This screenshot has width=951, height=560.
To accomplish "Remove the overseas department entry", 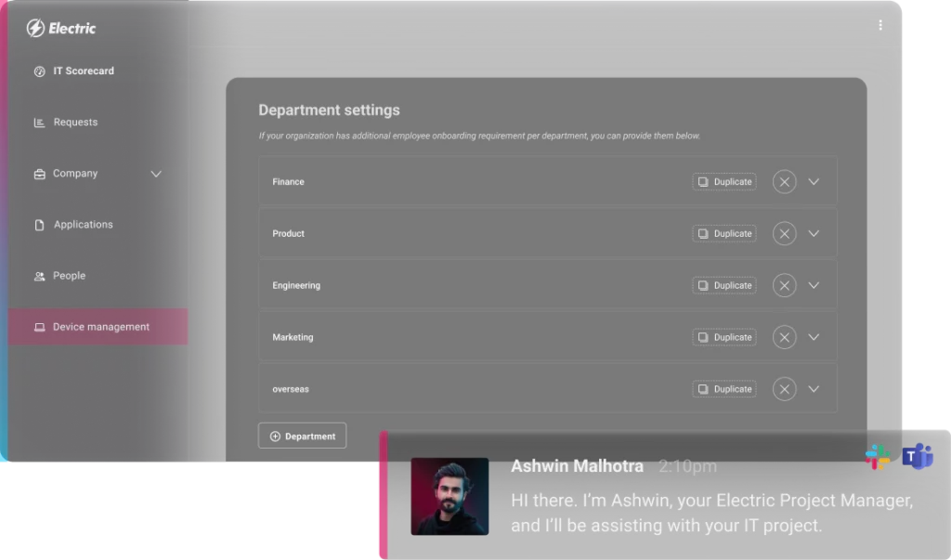I will pyautogui.click(x=785, y=389).
